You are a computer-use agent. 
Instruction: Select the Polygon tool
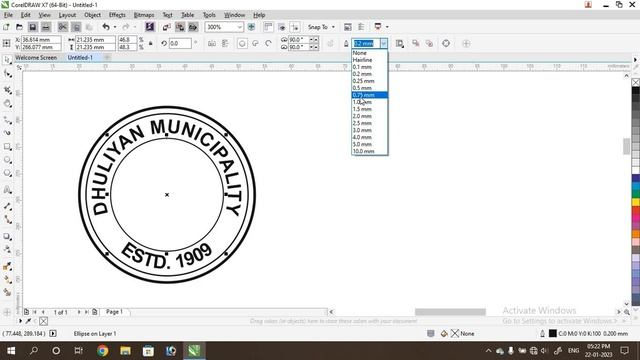[7, 173]
